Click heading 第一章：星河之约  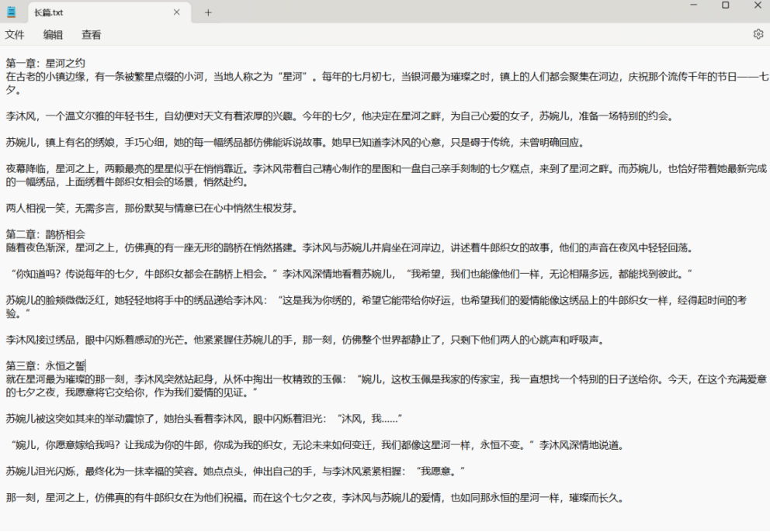pos(46,64)
